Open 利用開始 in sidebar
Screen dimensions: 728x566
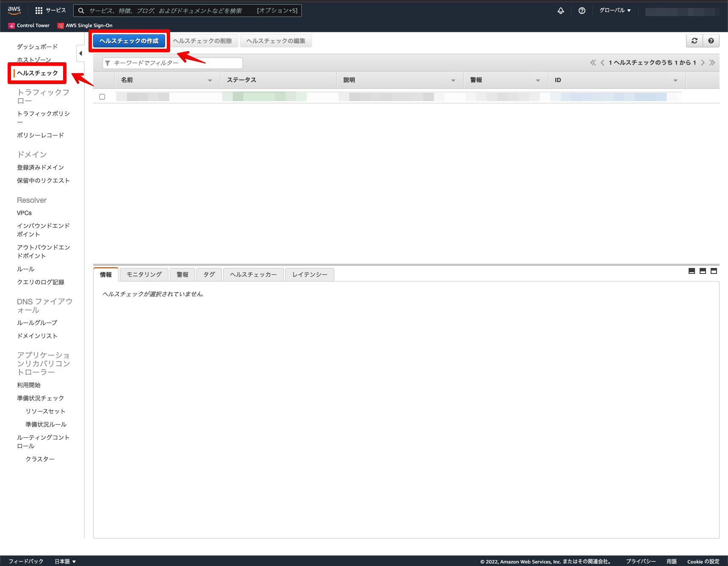[x=29, y=385]
